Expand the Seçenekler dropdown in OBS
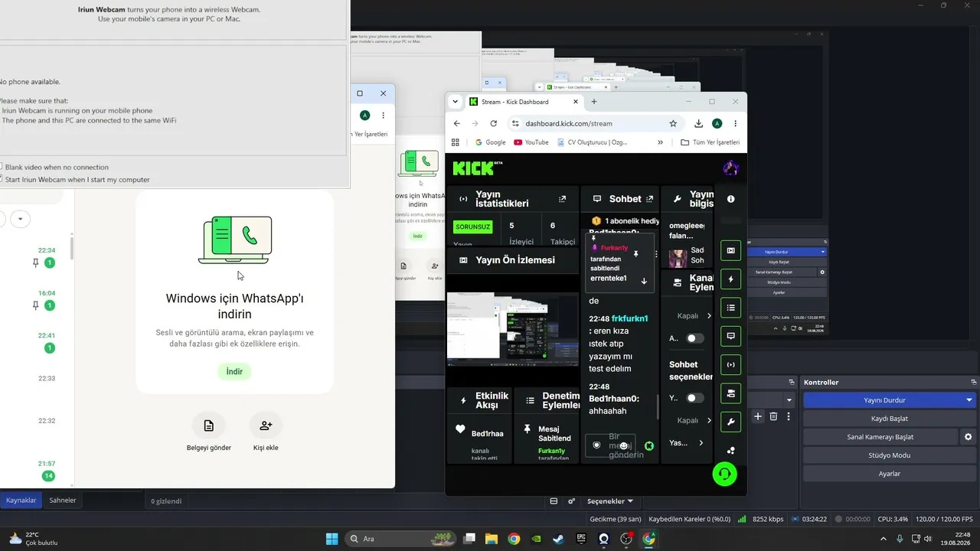The image size is (980, 551). (610, 501)
